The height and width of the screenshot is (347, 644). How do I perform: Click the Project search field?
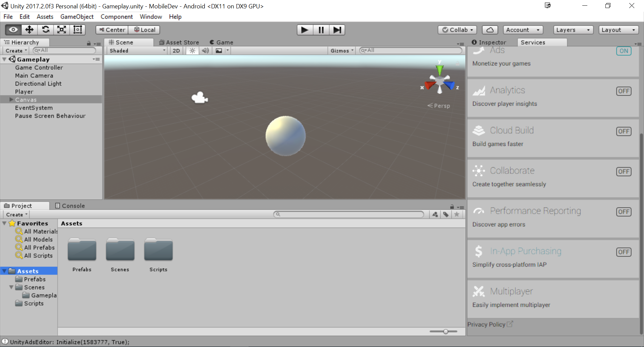coord(349,214)
